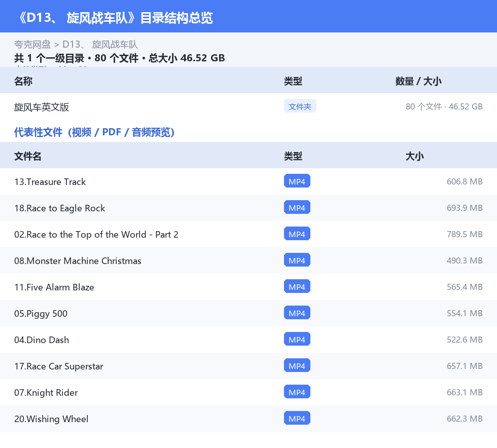Click the MP4 badge for Monster Machine Christmas
This screenshot has height=448, width=497.
(297, 260)
